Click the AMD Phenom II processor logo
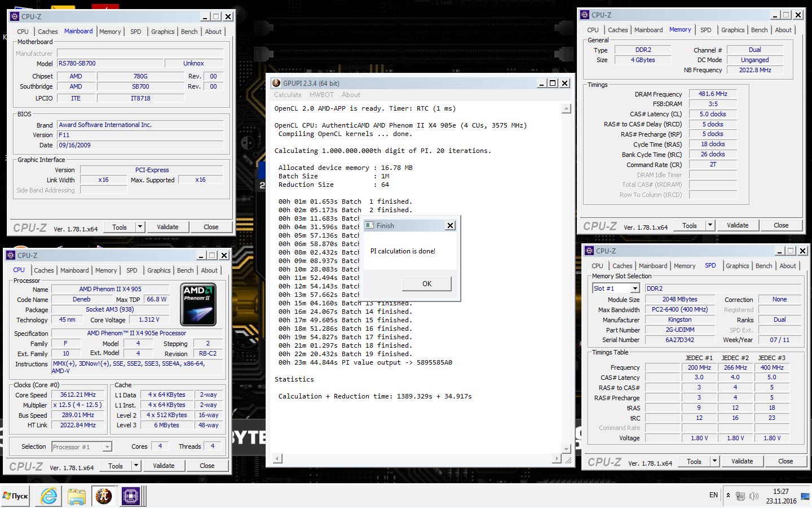The height and width of the screenshot is (508, 812). pyautogui.click(x=198, y=305)
